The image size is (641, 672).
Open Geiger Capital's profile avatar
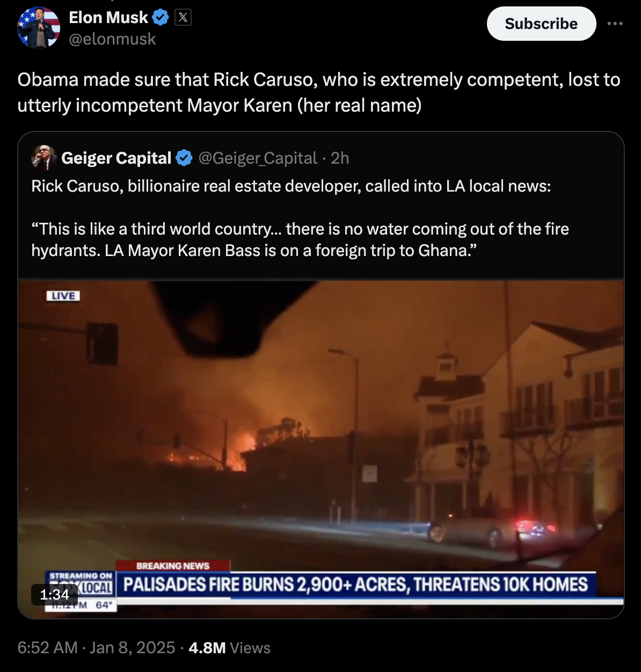click(43, 158)
